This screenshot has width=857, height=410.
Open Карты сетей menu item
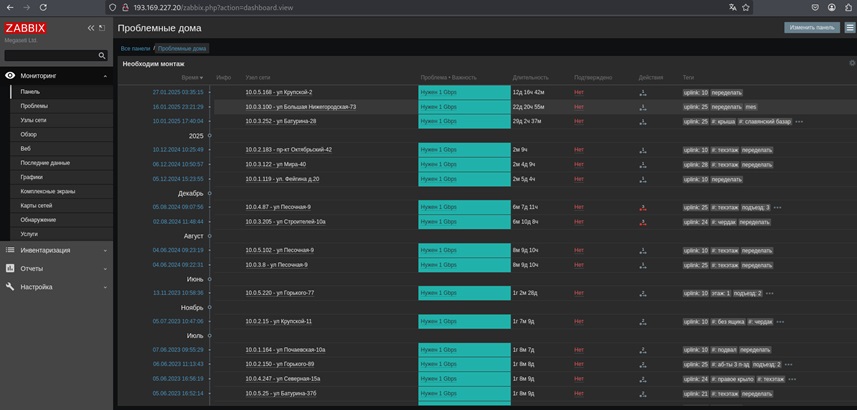37,206
